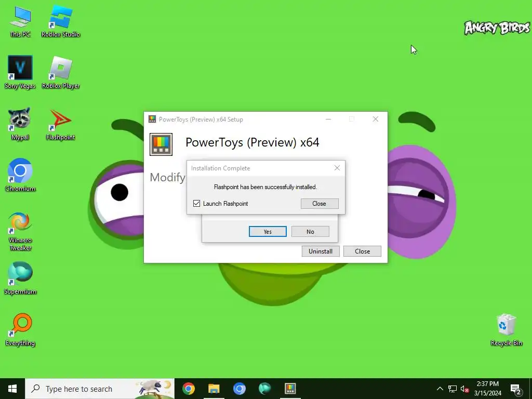Select the Roblox Player desktop icon
This screenshot has height=399, width=532.
click(x=60, y=73)
